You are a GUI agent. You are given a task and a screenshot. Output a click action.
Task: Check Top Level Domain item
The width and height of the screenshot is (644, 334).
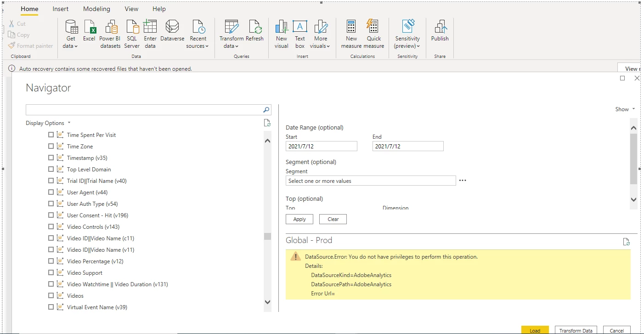click(x=51, y=169)
